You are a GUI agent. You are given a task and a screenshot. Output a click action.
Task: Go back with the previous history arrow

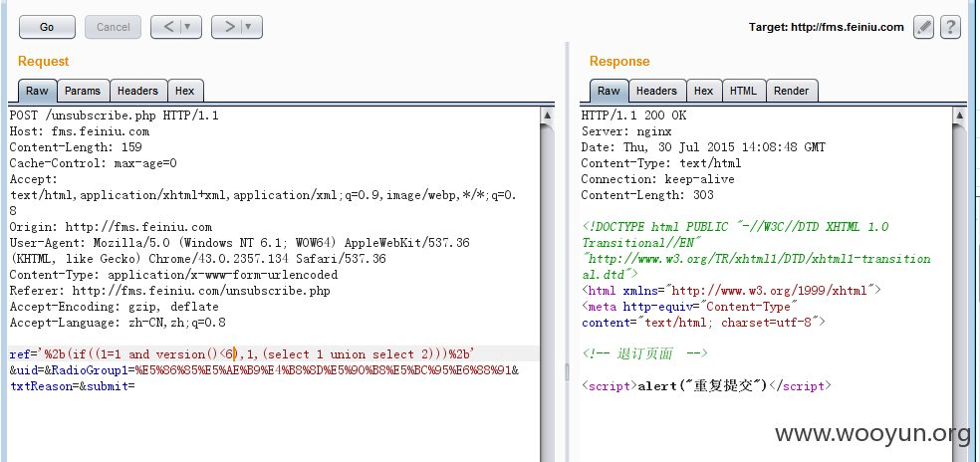pos(168,27)
